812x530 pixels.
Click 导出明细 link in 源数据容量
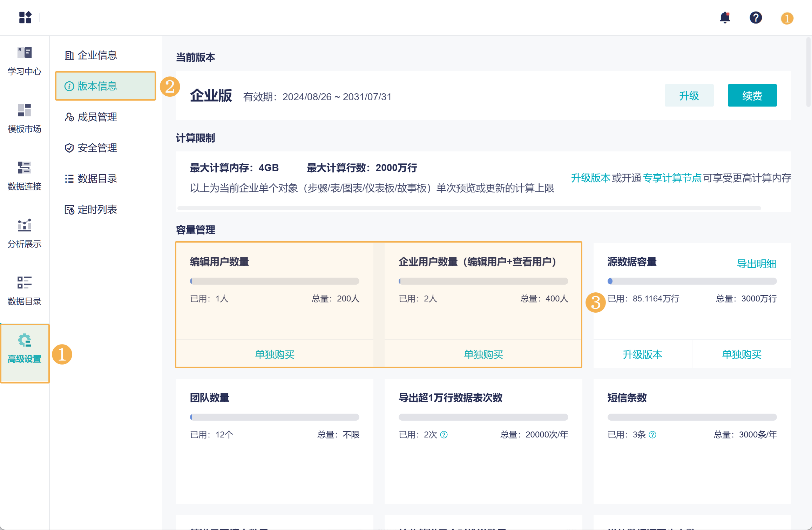click(x=756, y=264)
